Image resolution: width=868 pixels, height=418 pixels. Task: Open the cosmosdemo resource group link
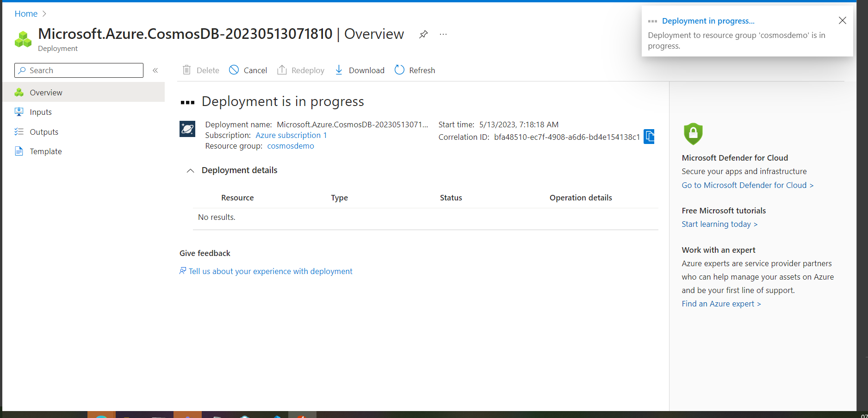[291, 146]
